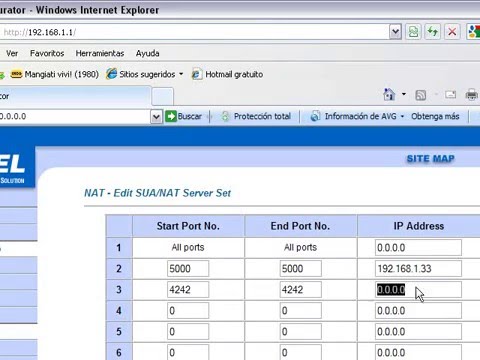Click the empty new tab button
This screenshot has height=360, width=480.
coord(162,96)
